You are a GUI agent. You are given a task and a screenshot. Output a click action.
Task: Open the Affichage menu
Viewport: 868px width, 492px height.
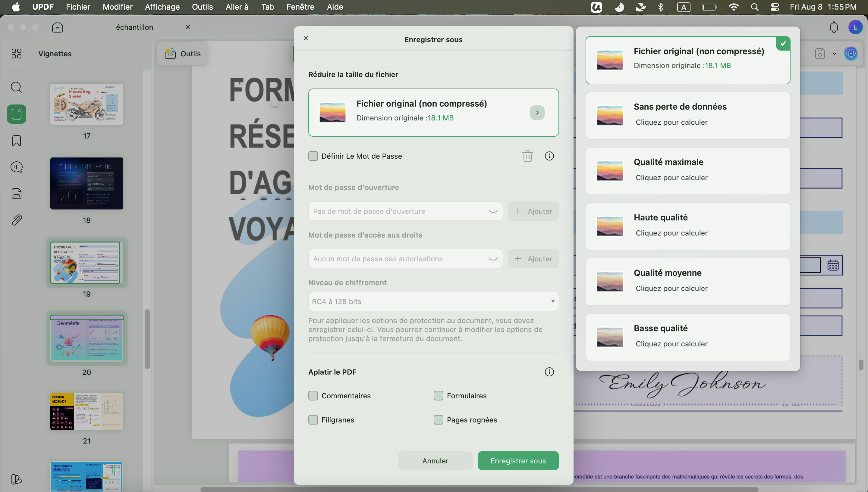tap(162, 7)
